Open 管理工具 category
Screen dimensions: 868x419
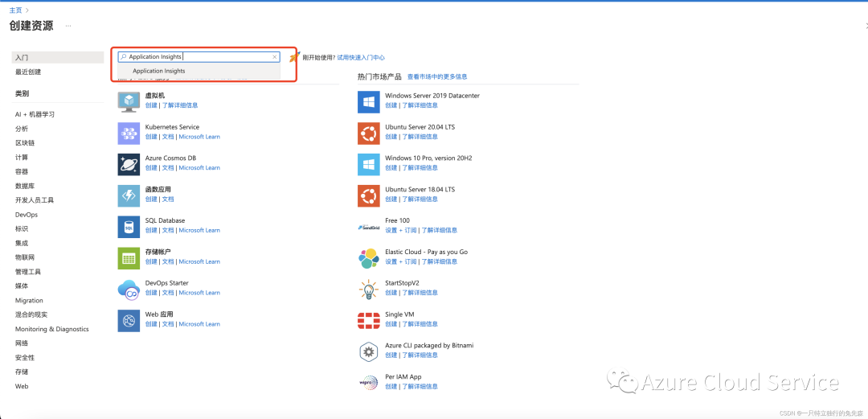pyautogui.click(x=27, y=272)
